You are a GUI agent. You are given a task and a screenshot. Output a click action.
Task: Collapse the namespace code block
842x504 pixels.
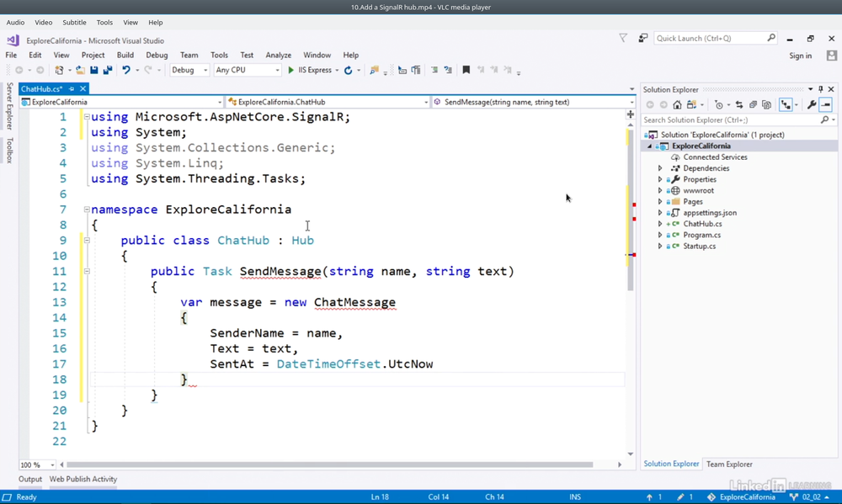(x=87, y=210)
